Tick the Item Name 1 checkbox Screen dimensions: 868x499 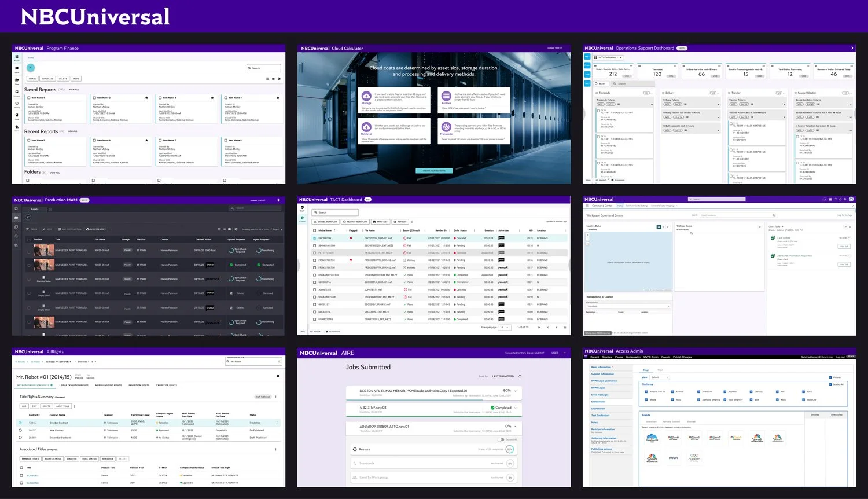click(29, 98)
